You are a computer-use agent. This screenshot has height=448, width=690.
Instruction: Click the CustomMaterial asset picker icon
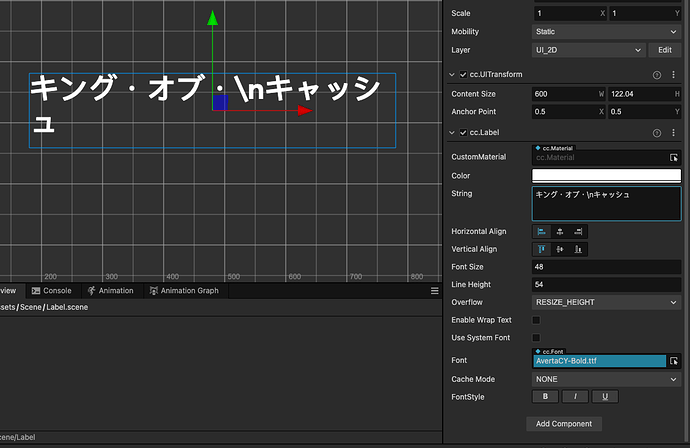pyautogui.click(x=674, y=158)
